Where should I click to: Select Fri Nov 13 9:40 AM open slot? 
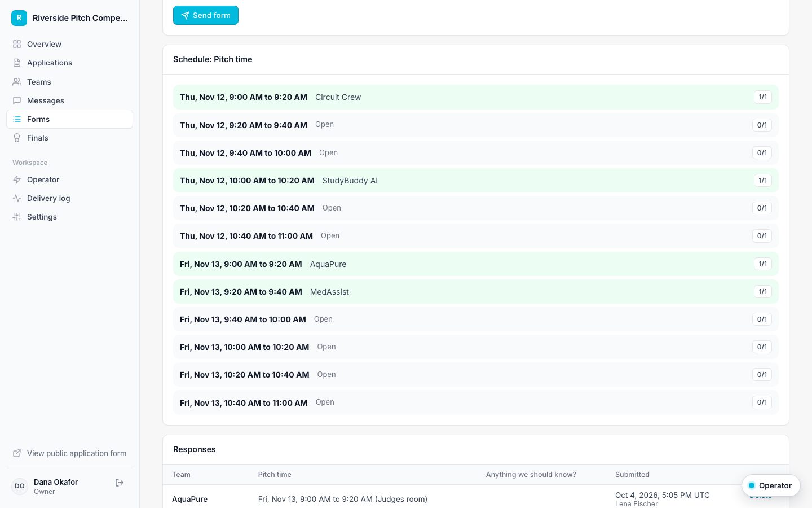click(476, 319)
